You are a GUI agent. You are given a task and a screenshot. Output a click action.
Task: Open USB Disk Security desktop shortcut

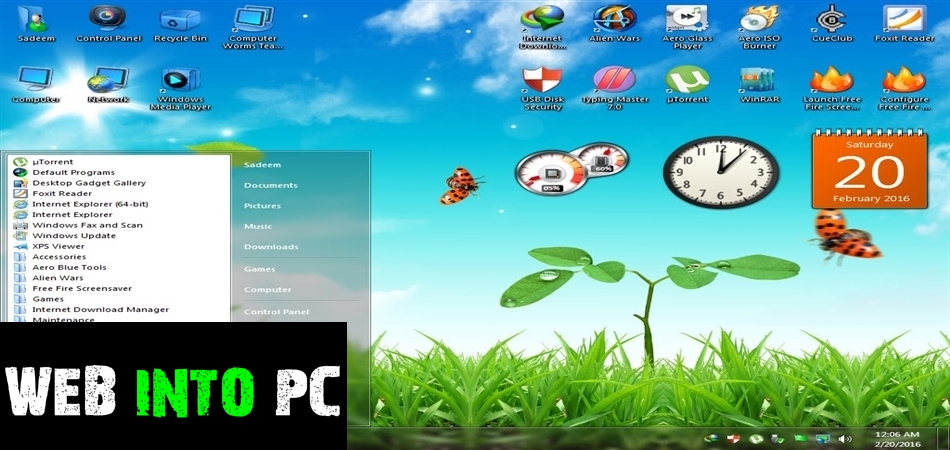pos(542,89)
